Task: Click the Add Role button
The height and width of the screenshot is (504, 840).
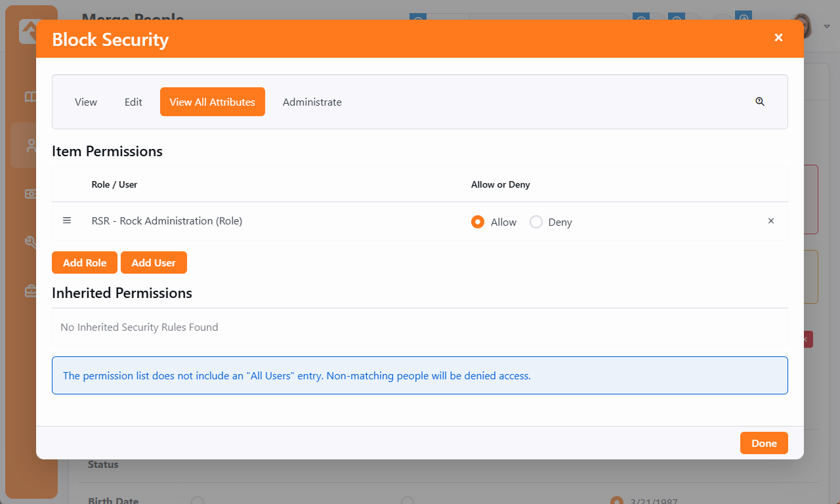Action: click(85, 262)
